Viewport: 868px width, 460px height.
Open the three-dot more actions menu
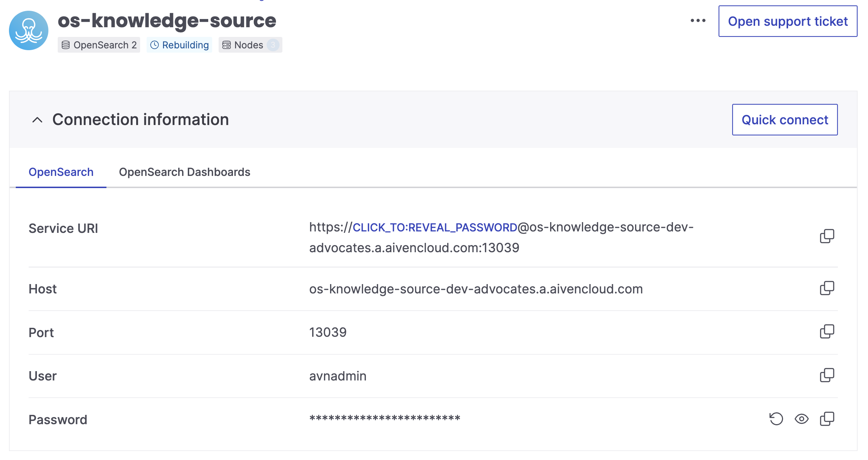tap(698, 21)
